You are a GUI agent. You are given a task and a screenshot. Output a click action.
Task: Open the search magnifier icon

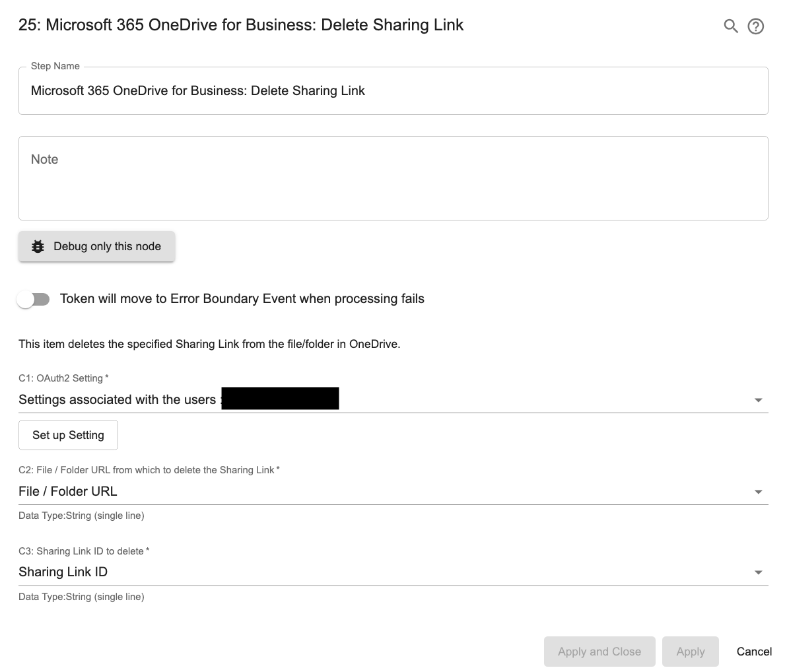coord(730,25)
